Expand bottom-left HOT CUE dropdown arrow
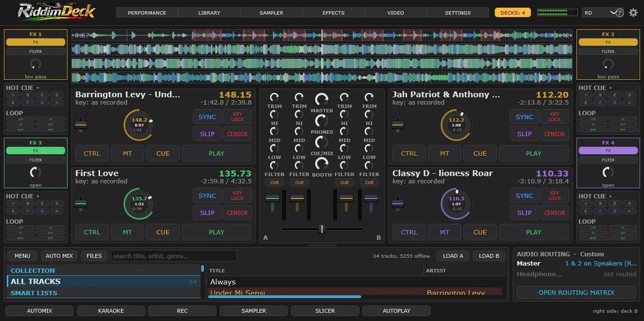The height and width of the screenshot is (321, 644). (x=38, y=197)
